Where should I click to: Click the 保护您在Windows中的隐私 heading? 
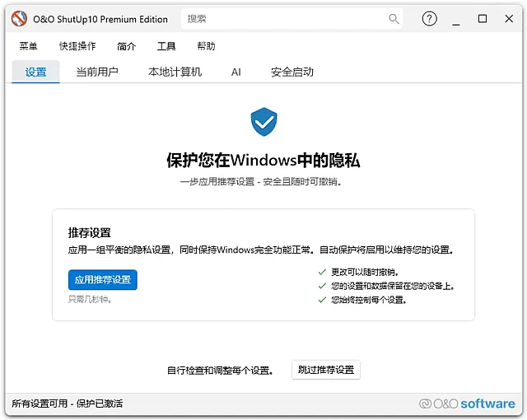(x=263, y=160)
